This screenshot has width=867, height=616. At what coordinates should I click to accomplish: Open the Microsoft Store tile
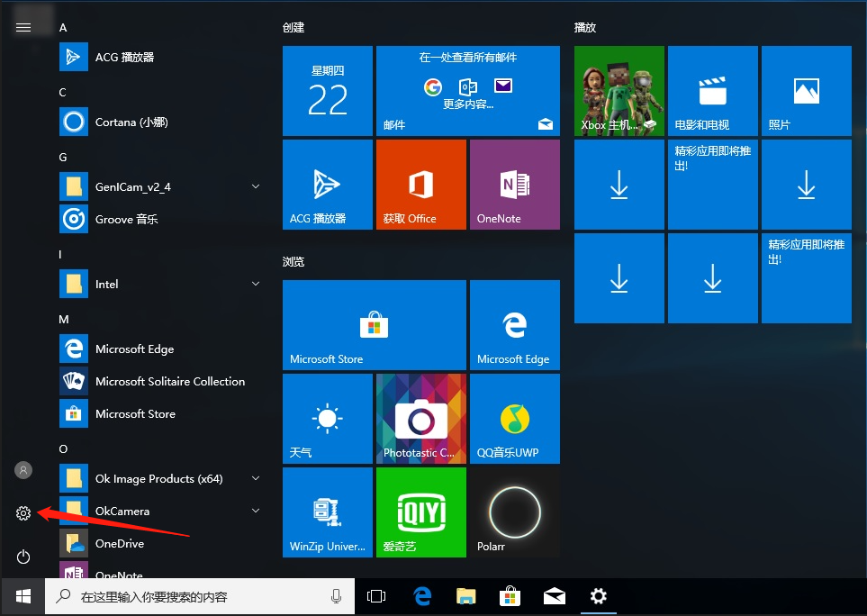(x=375, y=324)
